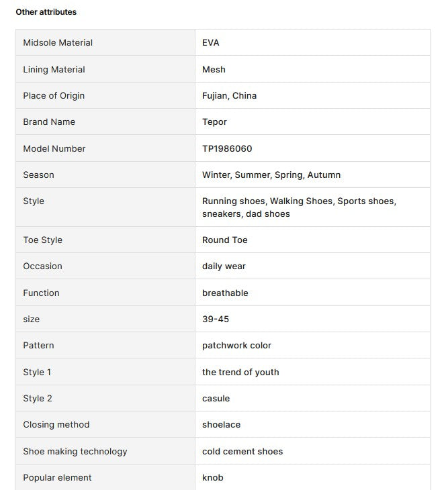Click the "cold cement shoes" value
Screen dimensions: 448x490
[242, 451]
